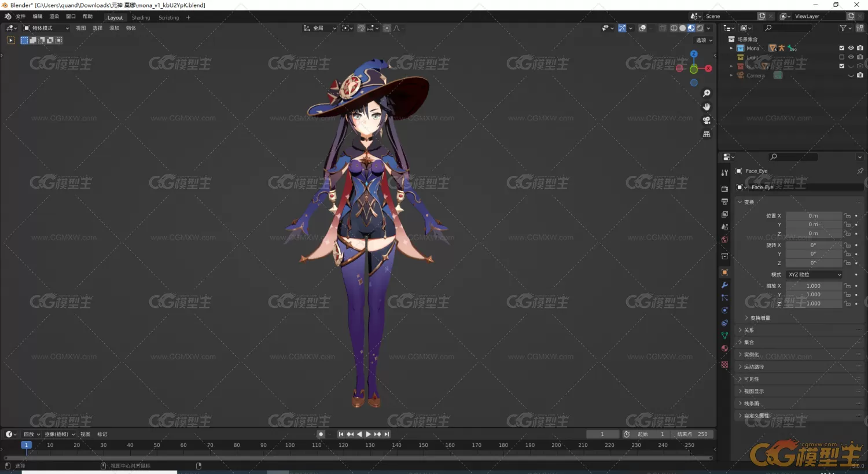This screenshot has width=868, height=474.
Task: Open the Scene properties tab
Action: 724,227
